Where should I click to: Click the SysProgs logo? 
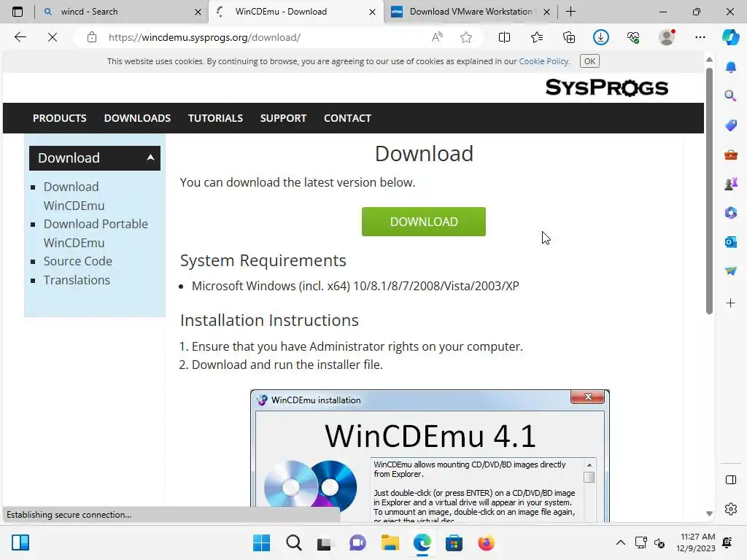606,87
